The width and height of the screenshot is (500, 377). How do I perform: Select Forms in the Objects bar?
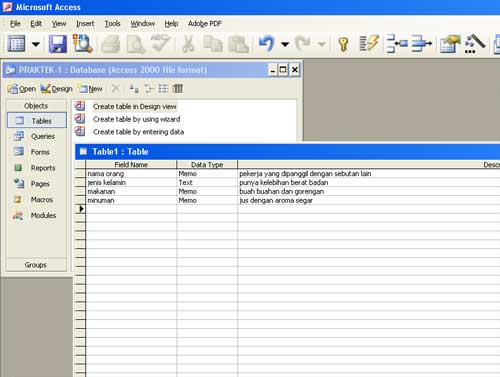[x=37, y=152]
